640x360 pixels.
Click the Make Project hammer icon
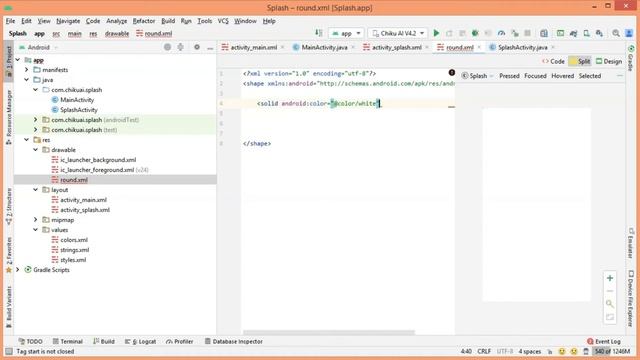(319, 33)
